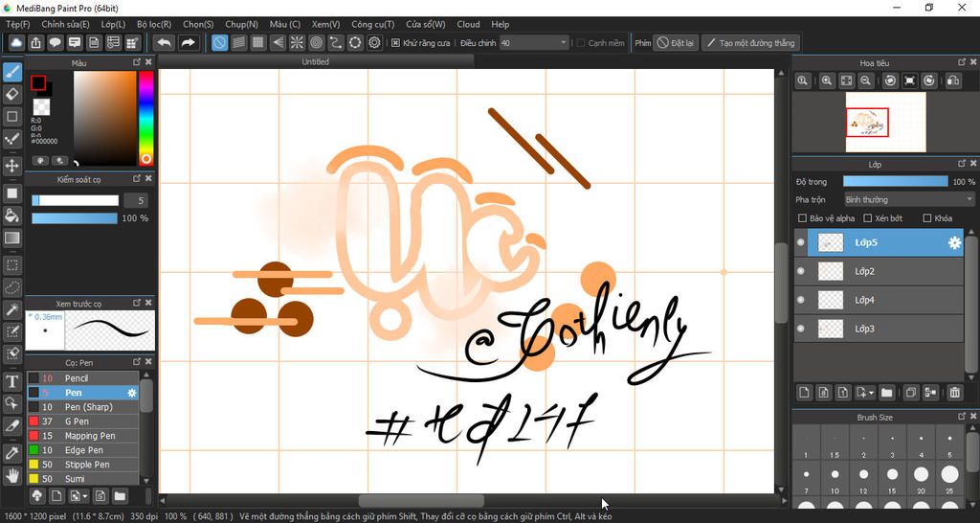The image size is (980, 523).
Task: Open the Công cụ(T) menu
Action: (x=373, y=24)
